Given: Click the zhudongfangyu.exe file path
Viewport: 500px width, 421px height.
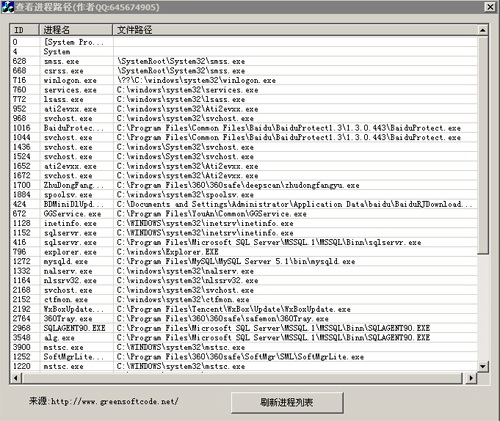Looking at the screenshot, I should click(238, 185).
